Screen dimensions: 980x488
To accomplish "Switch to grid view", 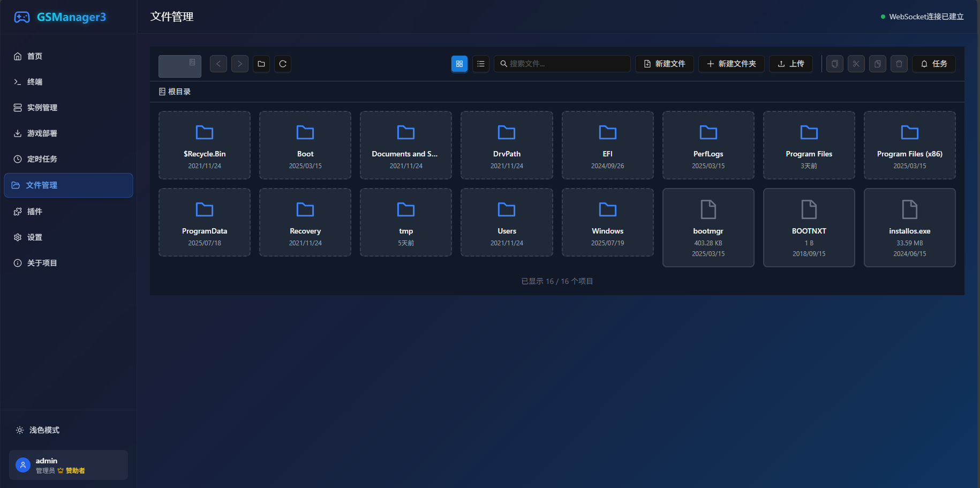I will point(459,64).
